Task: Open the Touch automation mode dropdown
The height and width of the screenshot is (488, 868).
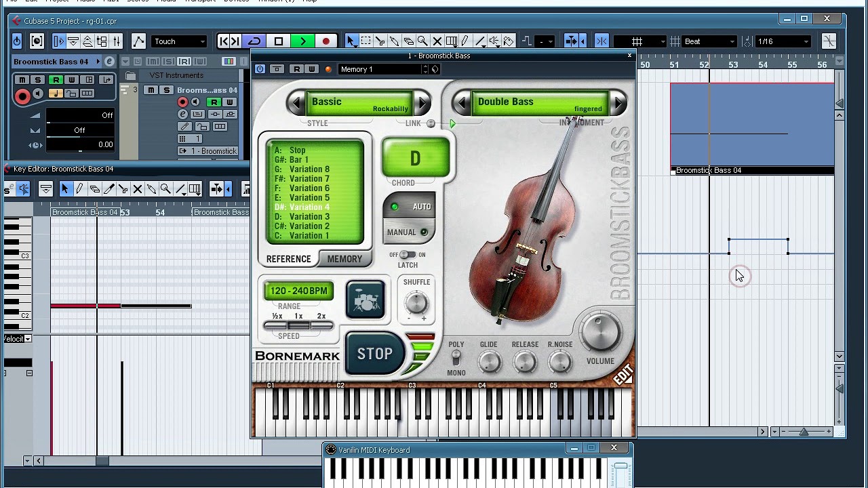Action: pos(179,41)
